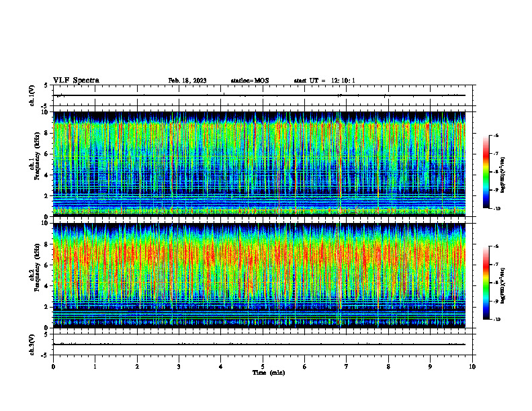532x411 pixels.
Task: Click ch.1 frequency axis tick "2"
Action: (45, 196)
